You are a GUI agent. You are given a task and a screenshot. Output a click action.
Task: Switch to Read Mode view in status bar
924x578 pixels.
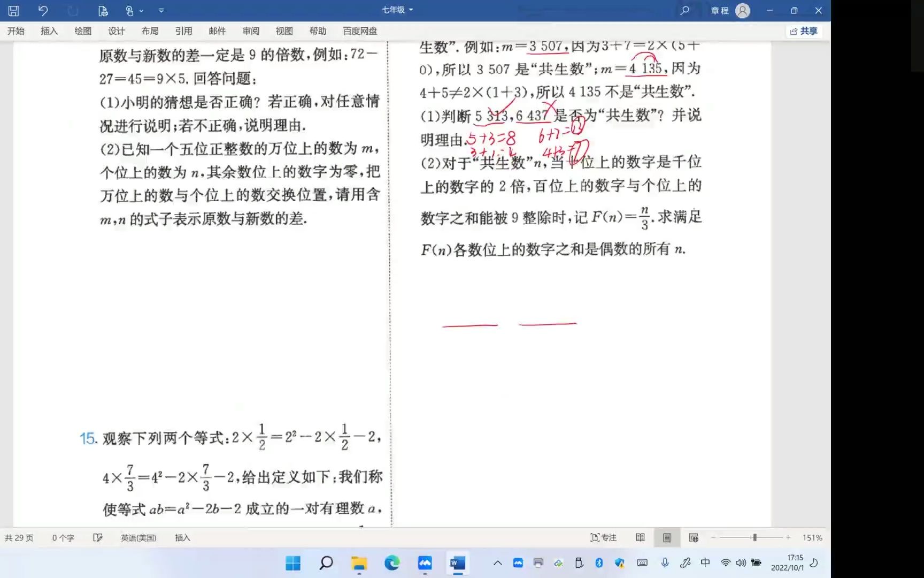[640, 537]
